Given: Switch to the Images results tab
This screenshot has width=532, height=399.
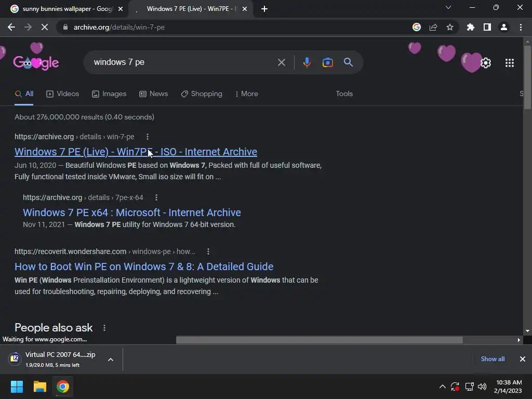Looking at the screenshot, I should [109, 94].
